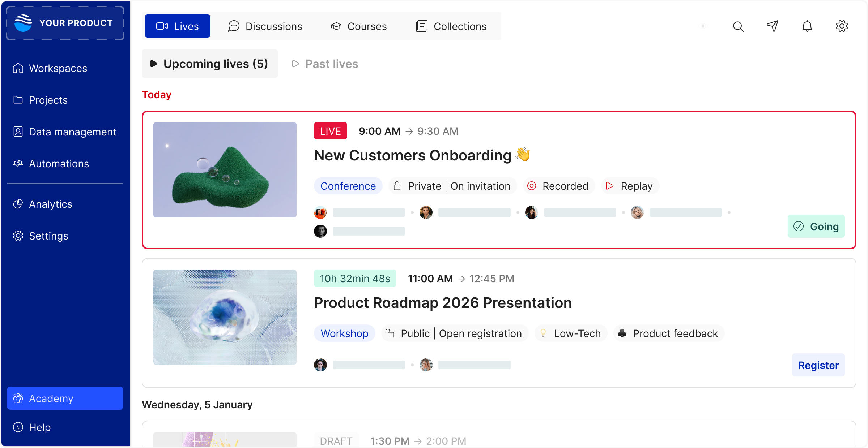The height and width of the screenshot is (448, 868).
Task: Open search with magnifier icon
Action: pyautogui.click(x=738, y=26)
